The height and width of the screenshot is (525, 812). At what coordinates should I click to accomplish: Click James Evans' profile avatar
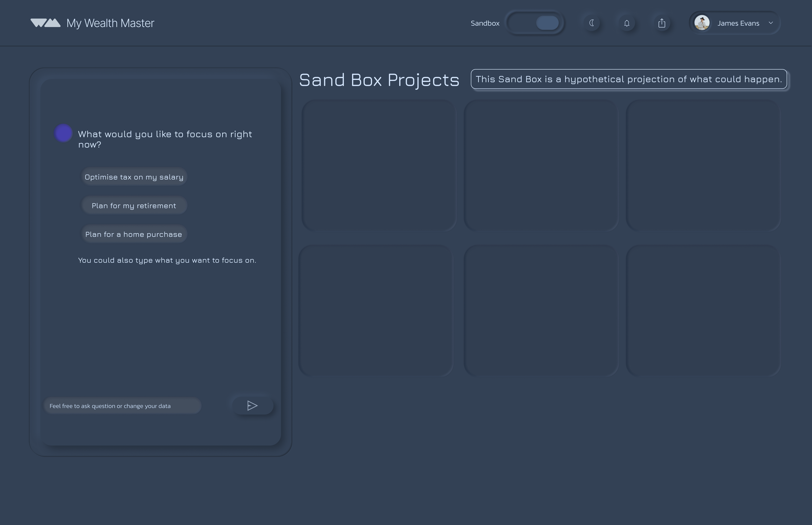point(702,23)
